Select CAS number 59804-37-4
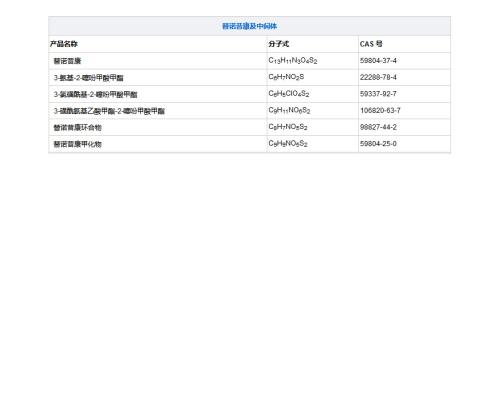Viewport: 500px width, 400px height. [378, 61]
